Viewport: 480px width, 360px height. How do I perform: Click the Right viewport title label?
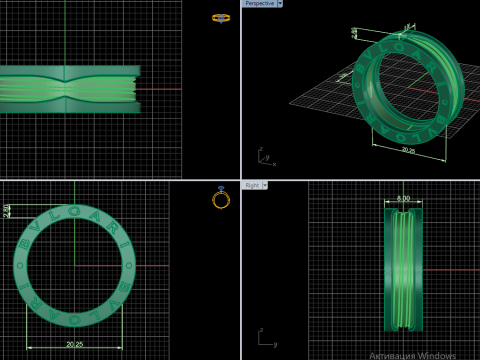(252, 185)
